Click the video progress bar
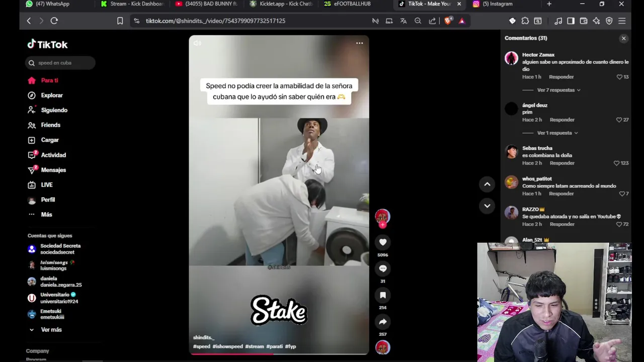 pos(279,353)
